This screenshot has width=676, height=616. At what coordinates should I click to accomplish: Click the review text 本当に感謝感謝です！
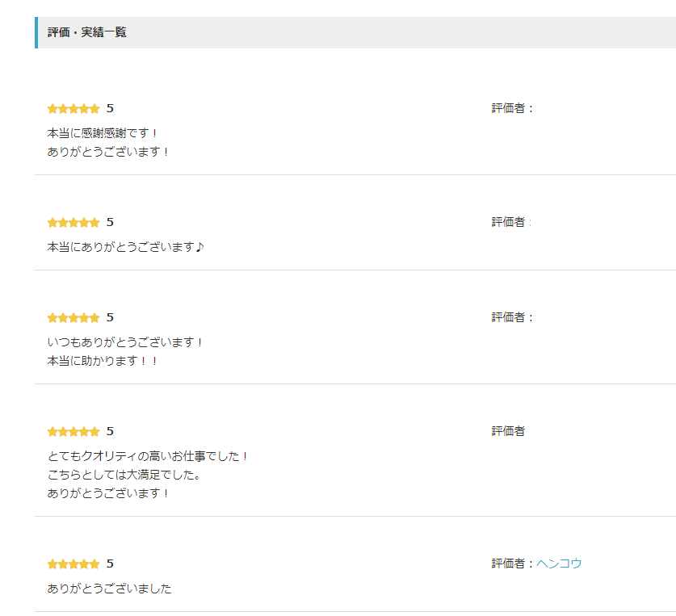[x=103, y=132]
